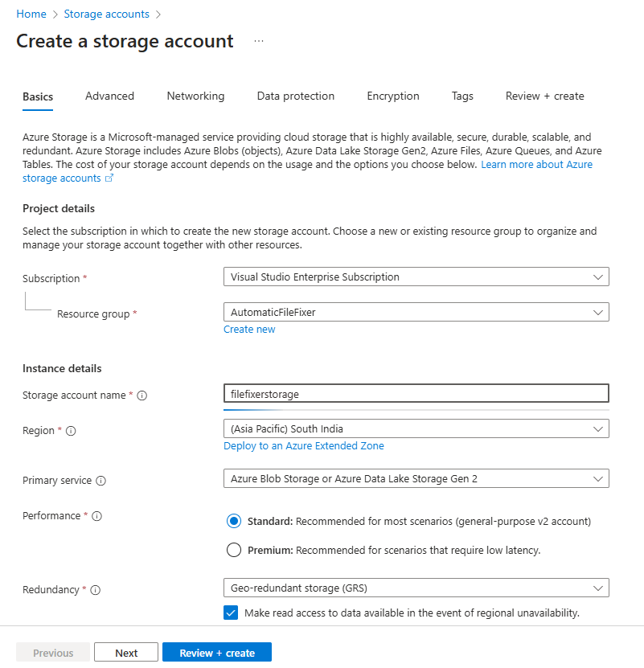Screen dimensions: 644x668
Task: Go to Storage accounts in the breadcrumb
Action: (x=107, y=14)
